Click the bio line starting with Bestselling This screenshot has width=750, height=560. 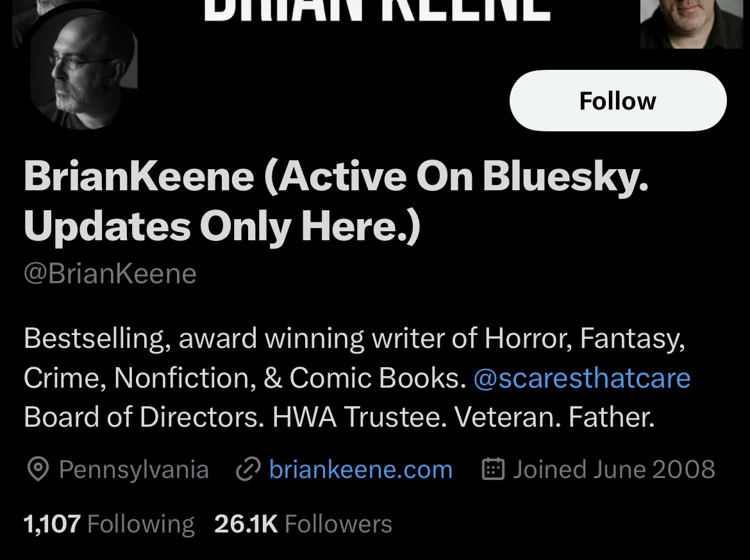(x=354, y=338)
